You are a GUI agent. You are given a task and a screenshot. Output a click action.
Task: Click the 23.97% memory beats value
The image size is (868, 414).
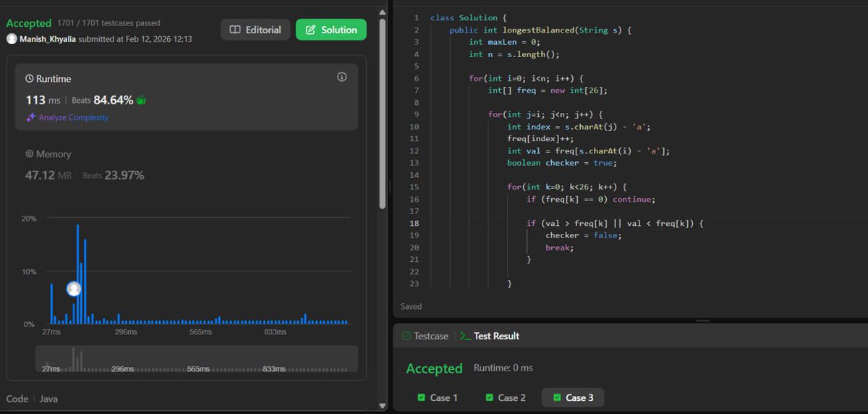124,175
